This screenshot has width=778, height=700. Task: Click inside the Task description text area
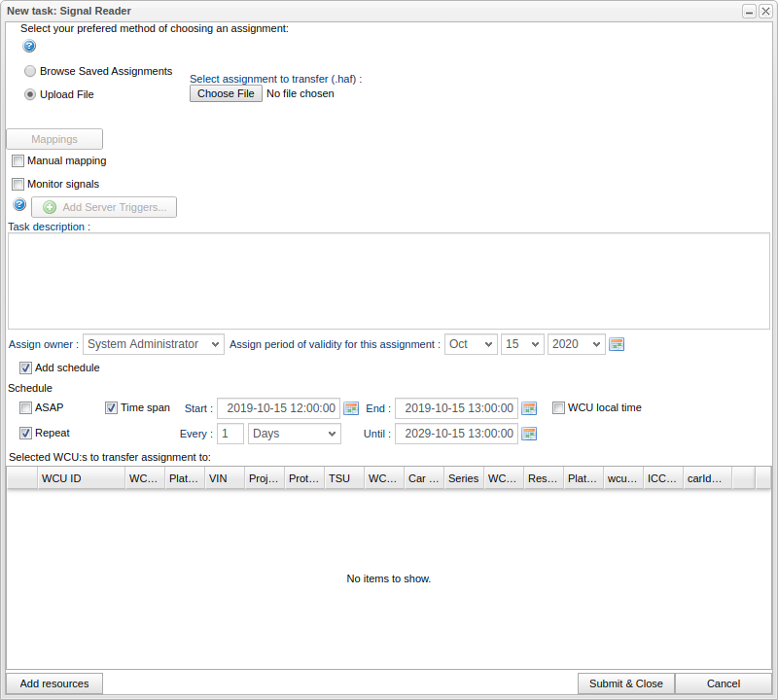pyautogui.click(x=389, y=280)
